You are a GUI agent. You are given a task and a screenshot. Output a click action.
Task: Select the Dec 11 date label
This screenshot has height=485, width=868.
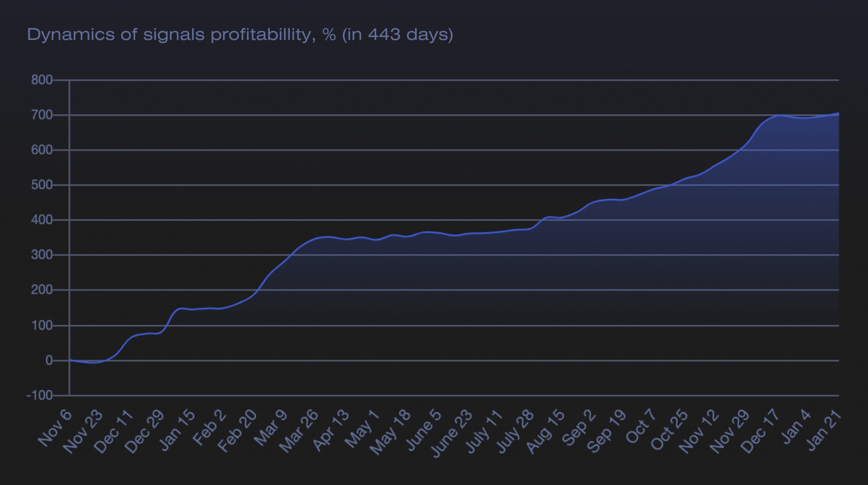113,432
